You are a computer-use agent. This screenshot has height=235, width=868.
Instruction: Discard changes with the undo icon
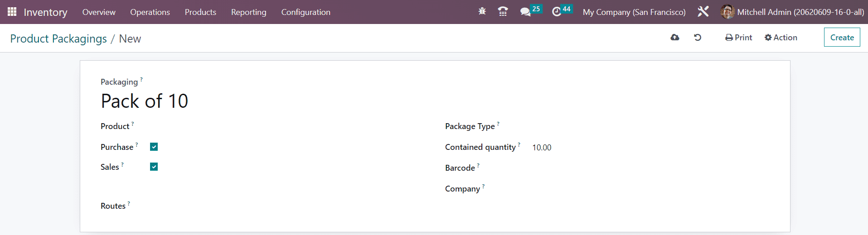698,38
